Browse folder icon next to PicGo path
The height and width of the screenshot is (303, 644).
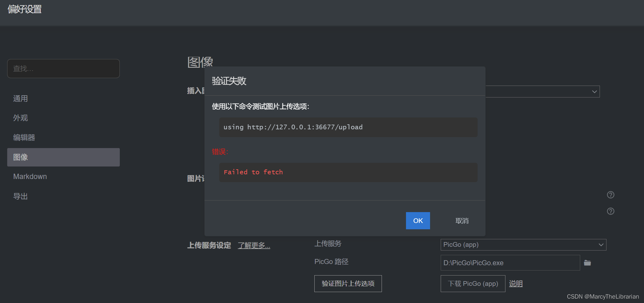click(x=587, y=263)
